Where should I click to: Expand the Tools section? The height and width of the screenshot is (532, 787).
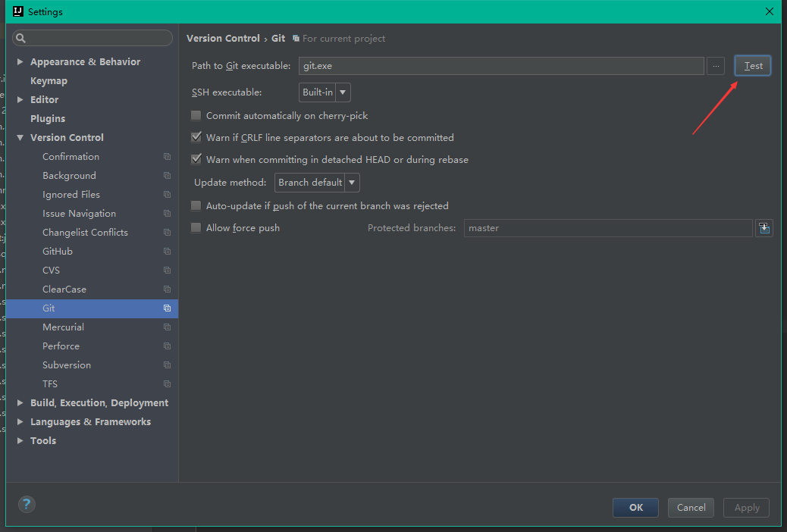[20, 440]
